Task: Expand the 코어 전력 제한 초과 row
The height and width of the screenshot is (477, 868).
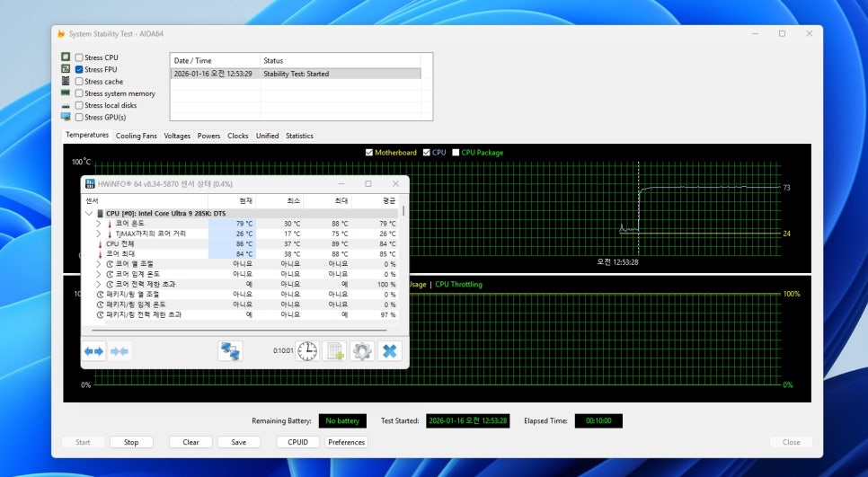Action: click(x=99, y=284)
